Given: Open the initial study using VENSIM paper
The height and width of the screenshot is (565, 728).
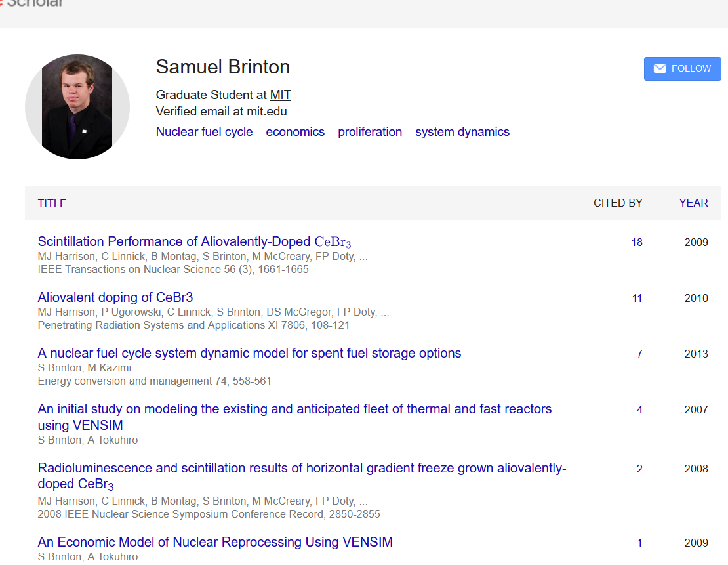Looking at the screenshot, I should click(x=294, y=417).
